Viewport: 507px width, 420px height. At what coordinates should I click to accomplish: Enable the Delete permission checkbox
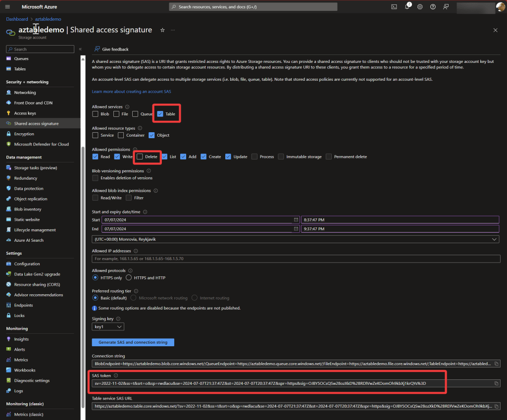coord(140,157)
